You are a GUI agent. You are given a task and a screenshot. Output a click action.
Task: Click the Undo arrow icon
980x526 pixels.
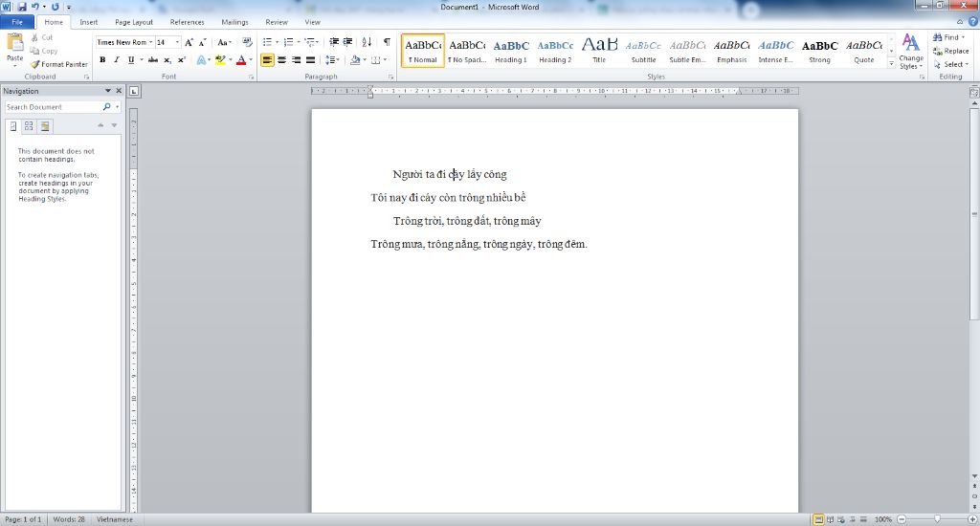point(35,7)
